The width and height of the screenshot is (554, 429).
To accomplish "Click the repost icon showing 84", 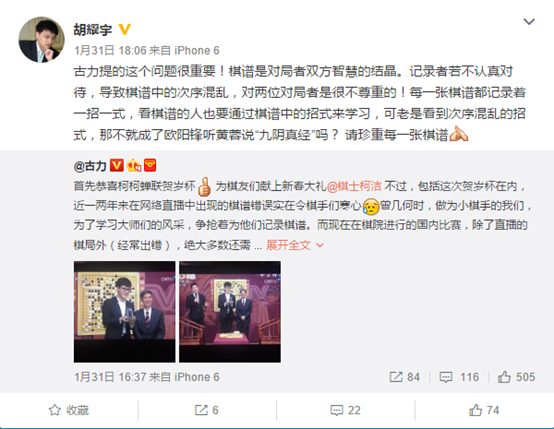I will [x=405, y=377].
